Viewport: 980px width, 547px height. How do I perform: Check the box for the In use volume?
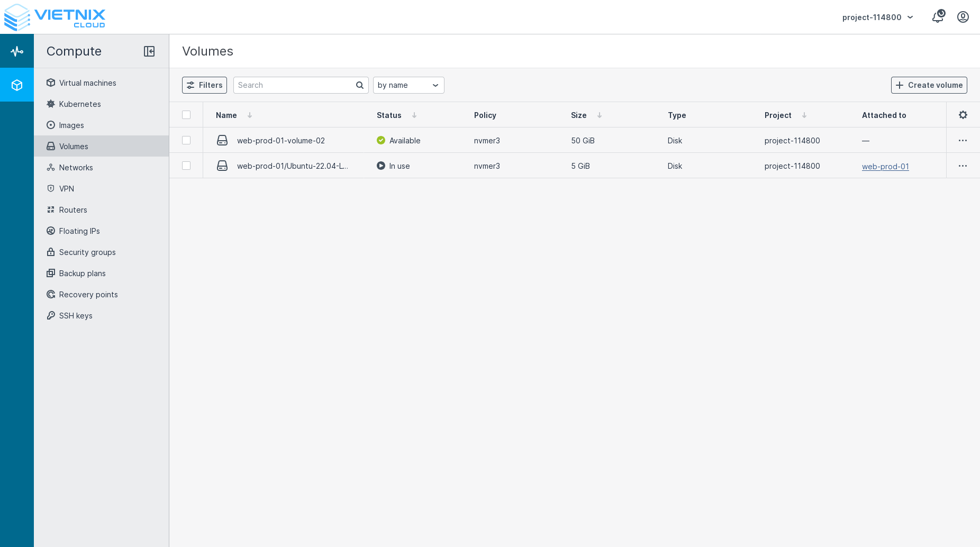click(186, 166)
